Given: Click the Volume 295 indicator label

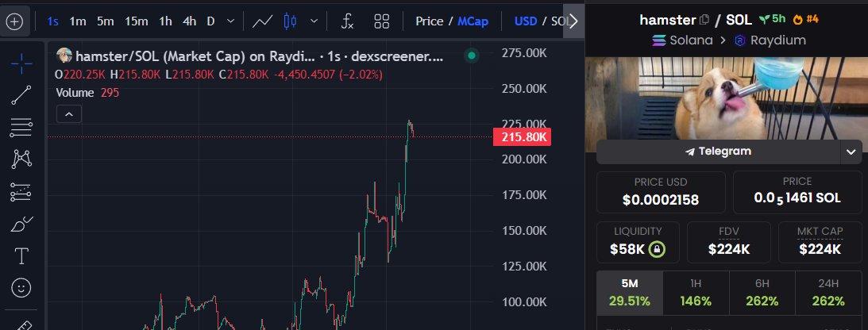Looking at the screenshot, I should click(x=87, y=93).
